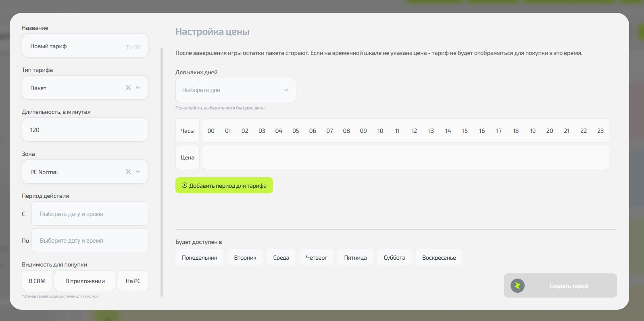Image resolution: width=644 pixels, height=321 pixels.
Task: Click hour 12 on the timeline
Action: (x=414, y=131)
